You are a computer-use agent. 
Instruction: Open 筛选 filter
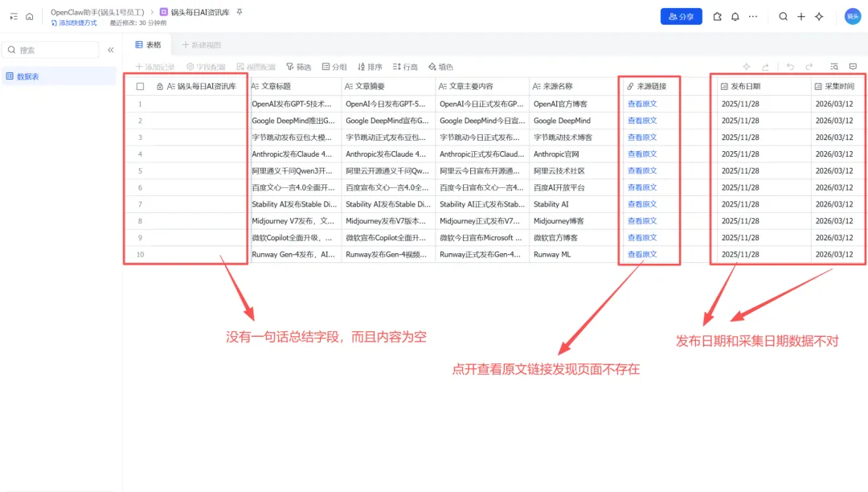pos(299,67)
